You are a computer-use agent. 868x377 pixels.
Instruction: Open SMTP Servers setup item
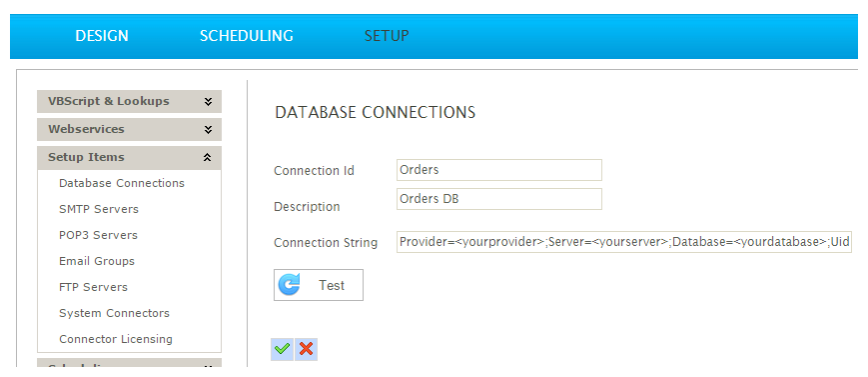coord(99,209)
